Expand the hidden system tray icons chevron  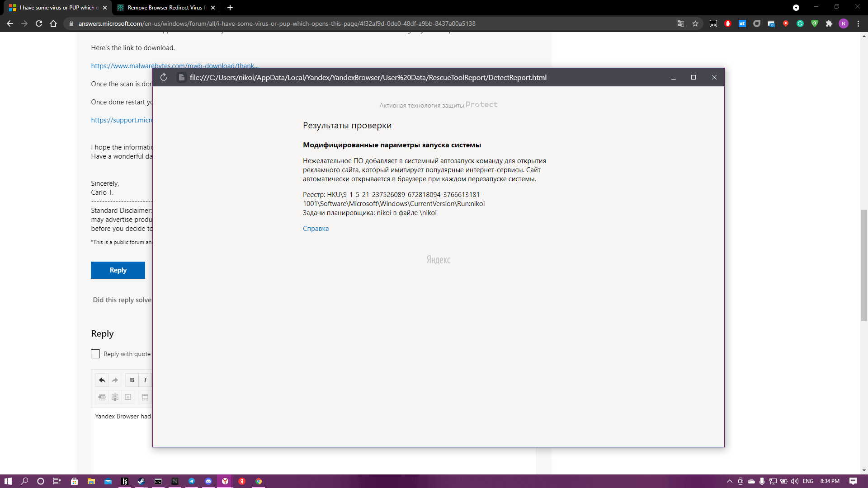click(x=729, y=481)
